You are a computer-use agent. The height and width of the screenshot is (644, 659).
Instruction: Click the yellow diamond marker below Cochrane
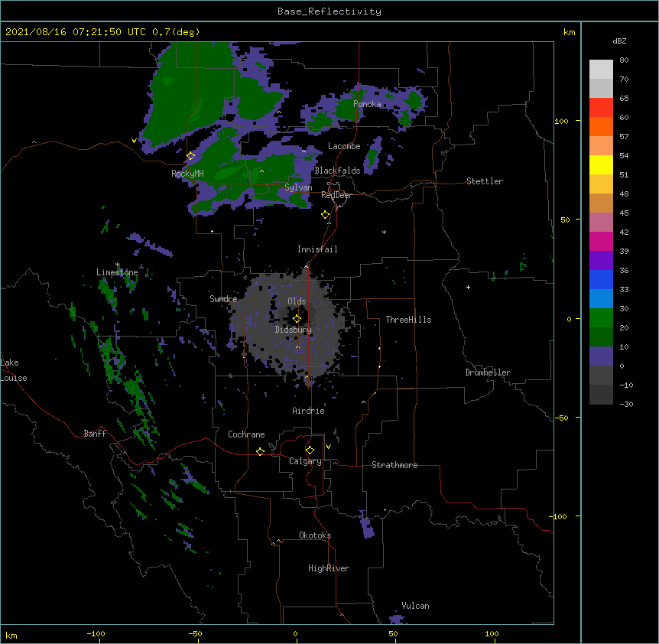point(260,451)
